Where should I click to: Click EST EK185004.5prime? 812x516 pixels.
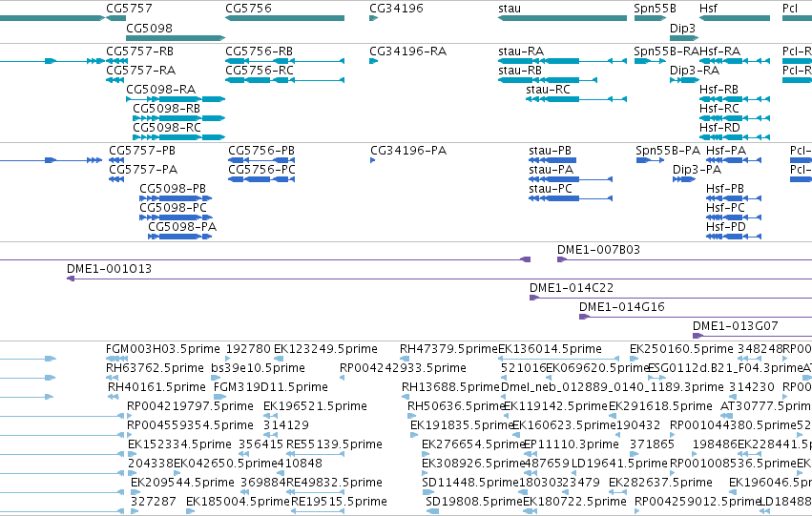pyautogui.click(x=238, y=502)
